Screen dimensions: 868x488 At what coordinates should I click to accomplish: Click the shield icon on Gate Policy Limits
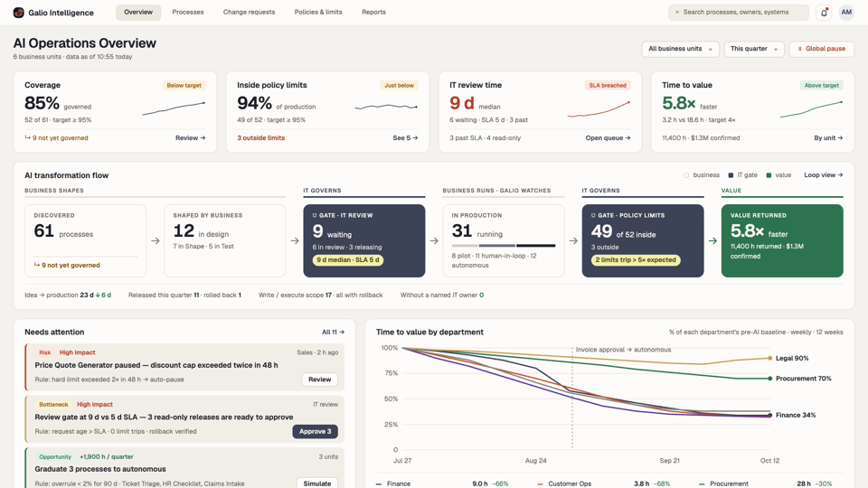click(593, 215)
